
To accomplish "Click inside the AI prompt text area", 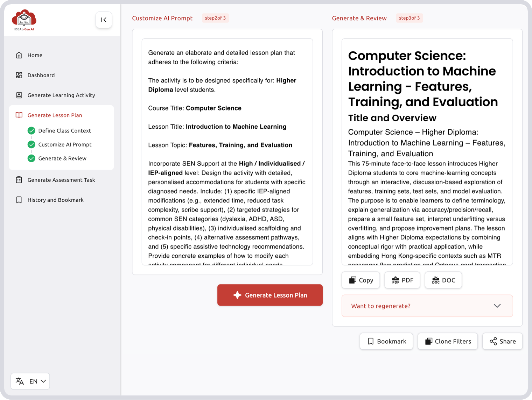I will click(227, 152).
